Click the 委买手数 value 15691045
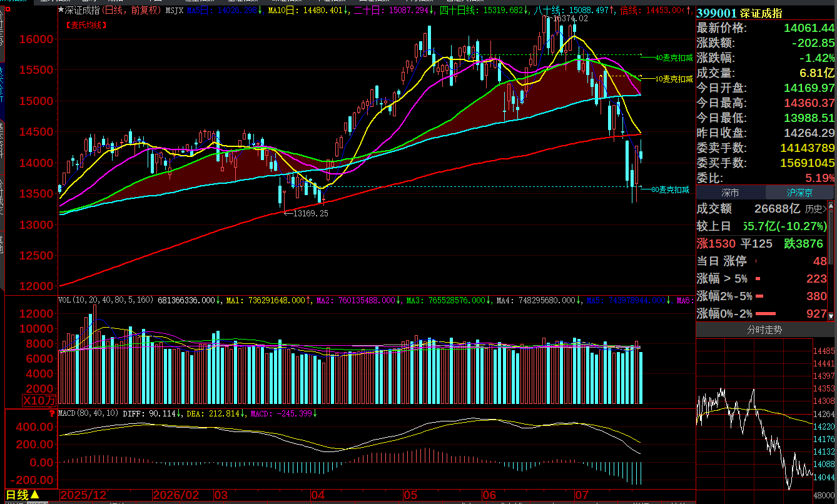The width and height of the screenshot is (837, 504). pyautogui.click(x=807, y=163)
